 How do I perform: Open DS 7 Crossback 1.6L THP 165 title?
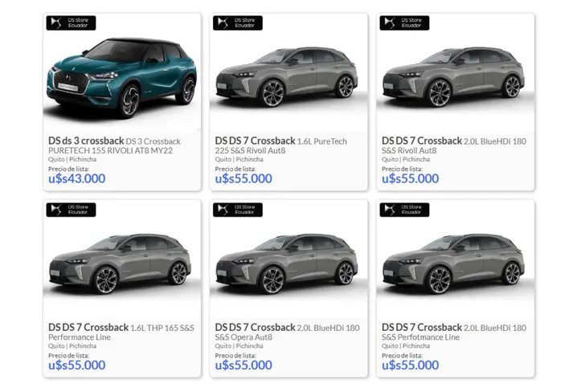(121, 332)
